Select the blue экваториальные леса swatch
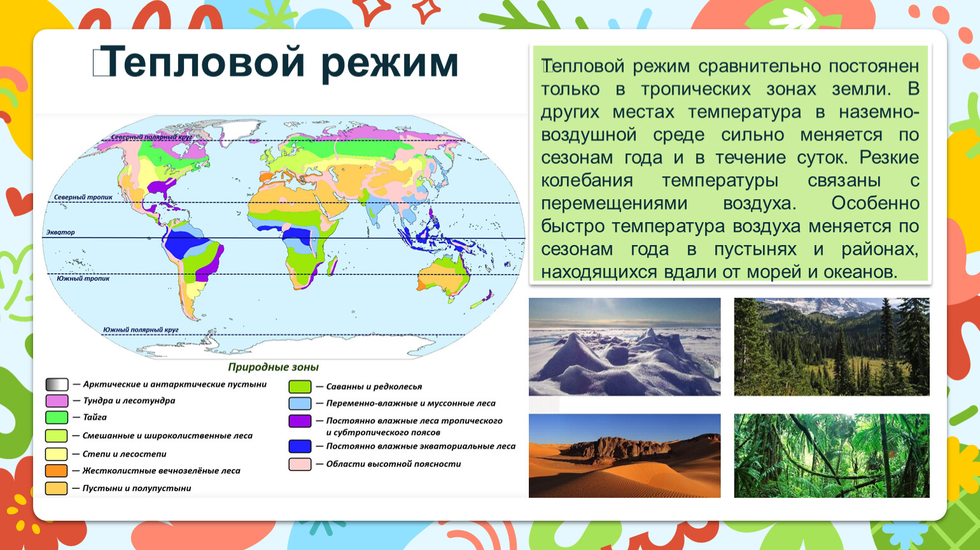The height and width of the screenshot is (550, 980). (x=300, y=446)
